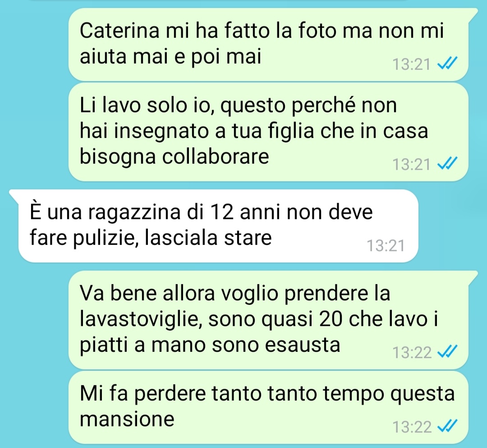Select the message 'hai insegnato a tua figlia'
The width and height of the screenshot is (487, 448).
(268, 132)
